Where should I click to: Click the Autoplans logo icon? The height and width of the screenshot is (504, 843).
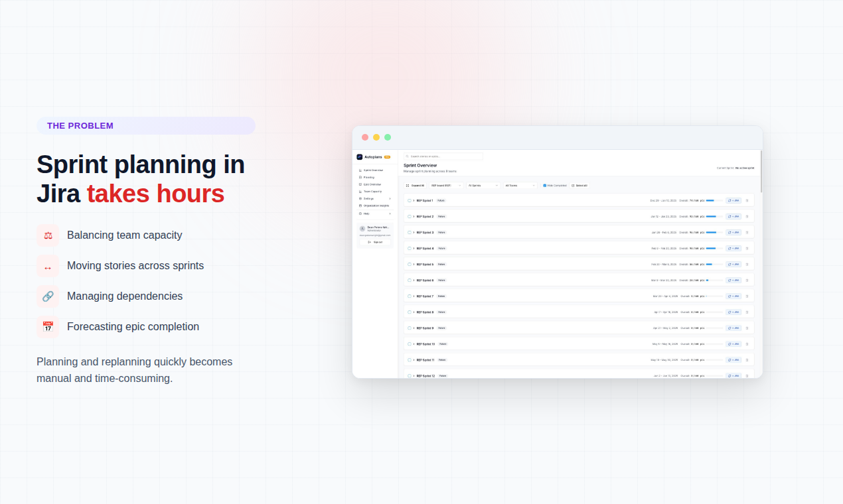360,157
